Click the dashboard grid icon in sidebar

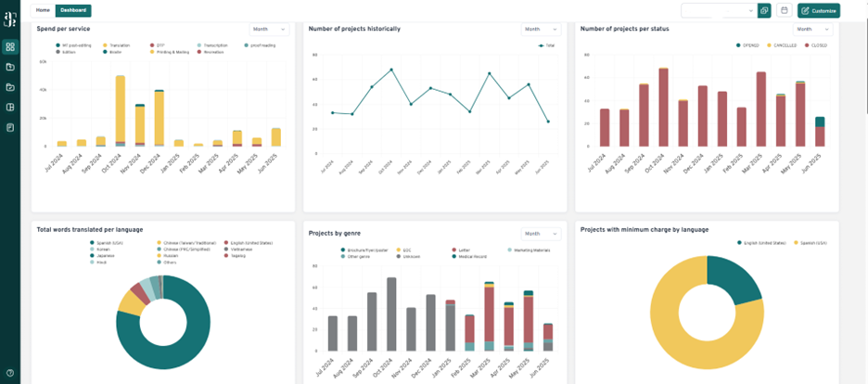pos(10,46)
